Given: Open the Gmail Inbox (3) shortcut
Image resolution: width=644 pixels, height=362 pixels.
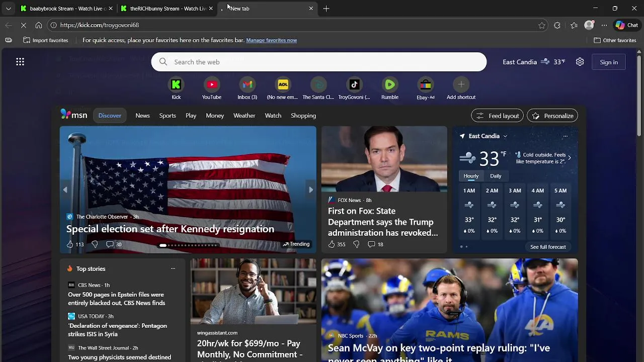Looking at the screenshot, I should tap(247, 89).
